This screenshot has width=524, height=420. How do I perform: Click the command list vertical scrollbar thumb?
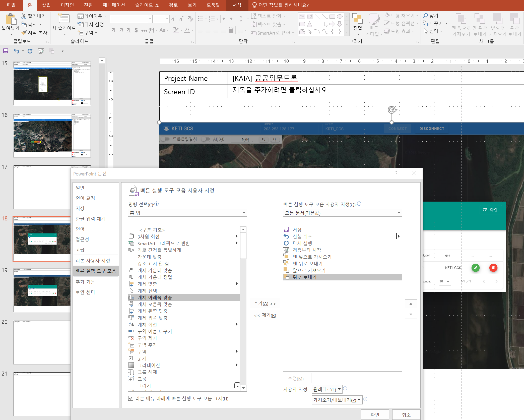243,245
